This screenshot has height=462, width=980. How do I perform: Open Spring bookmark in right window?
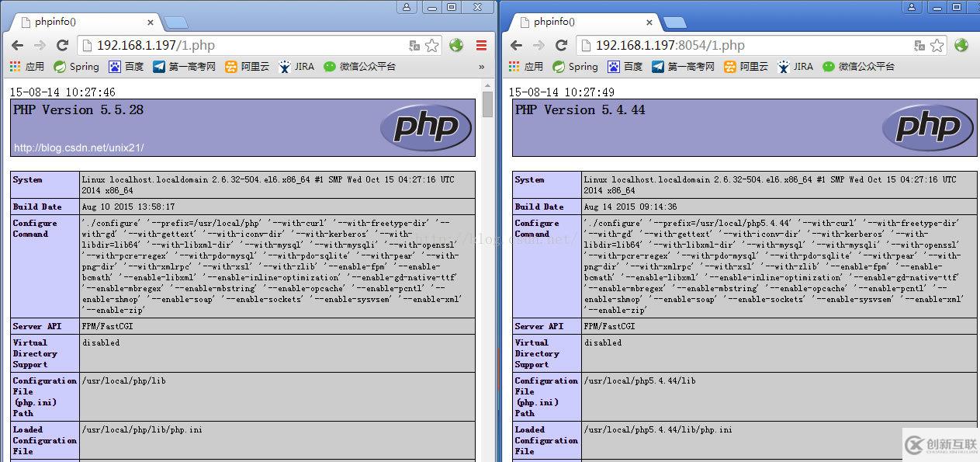[x=575, y=67]
